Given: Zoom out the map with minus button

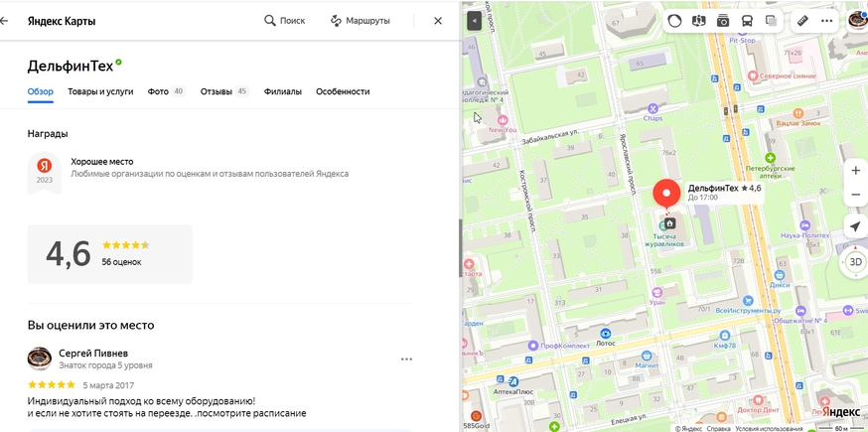Looking at the screenshot, I should [855, 195].
